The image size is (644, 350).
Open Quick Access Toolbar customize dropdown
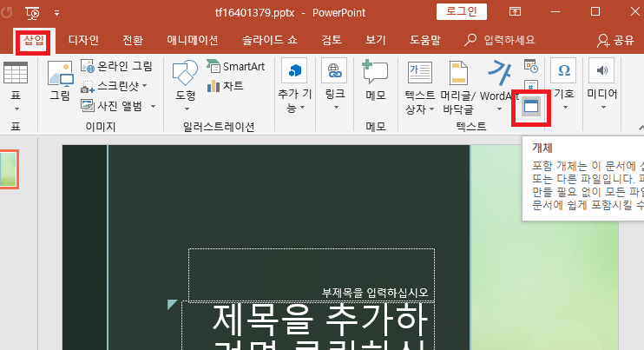point(56,13)
